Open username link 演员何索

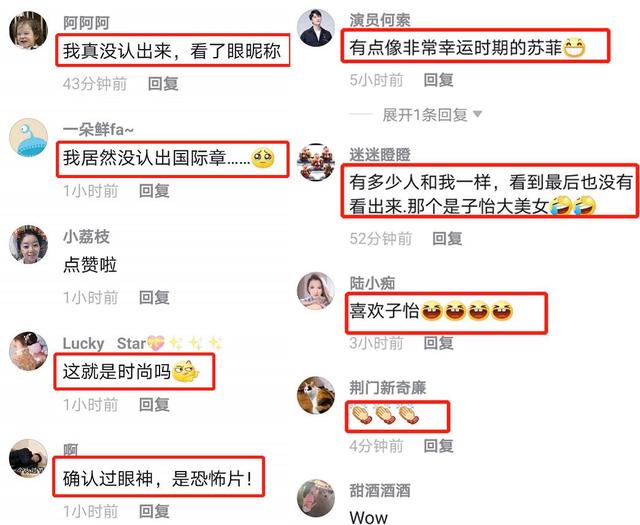(380, 20)
